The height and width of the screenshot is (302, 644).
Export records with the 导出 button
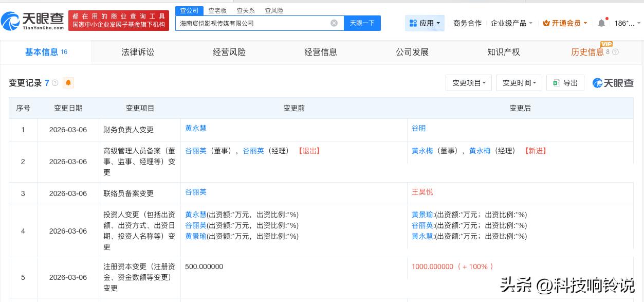pos(565,83)
